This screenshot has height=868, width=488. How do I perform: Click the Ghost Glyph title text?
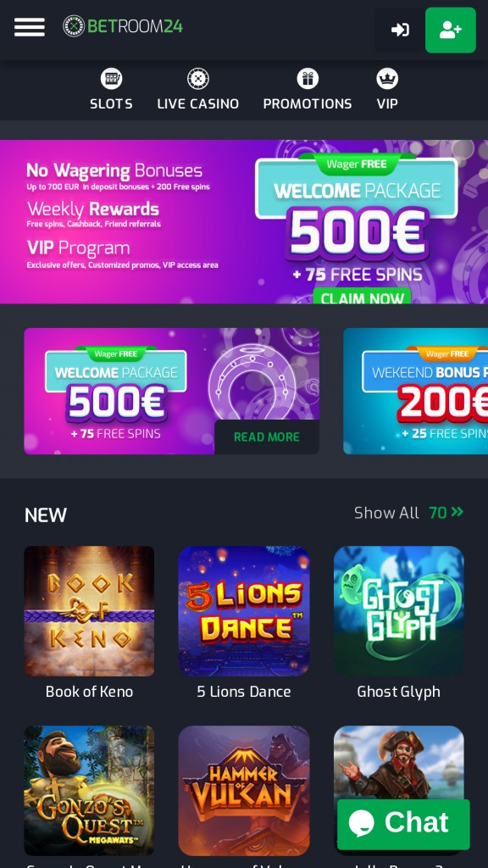pyautogui.click(x=399, y=692)
